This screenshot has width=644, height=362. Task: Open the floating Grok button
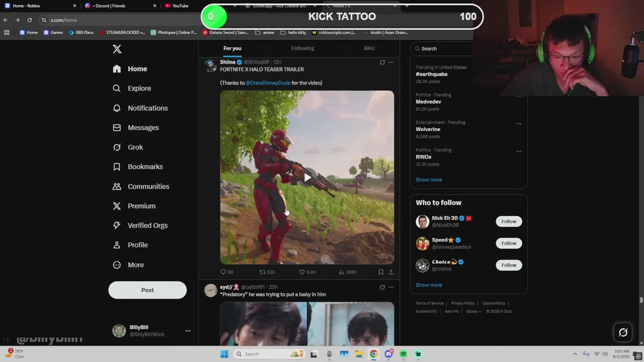pyautogui.click(x=623, y=332)
